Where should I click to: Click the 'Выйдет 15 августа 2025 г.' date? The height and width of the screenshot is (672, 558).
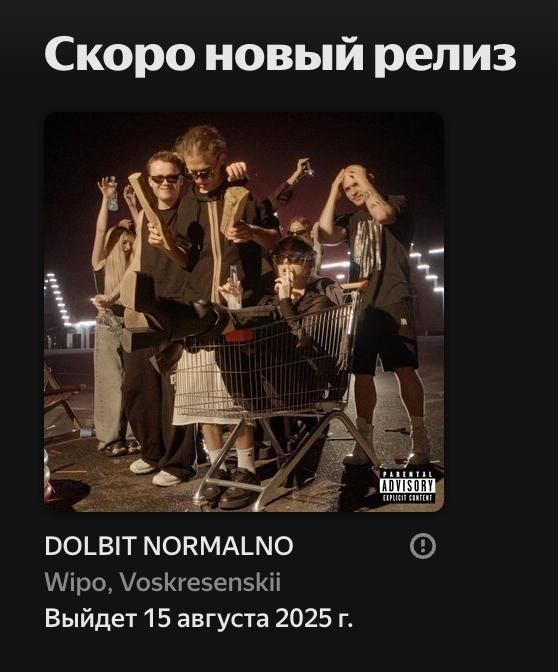point(198,618)
